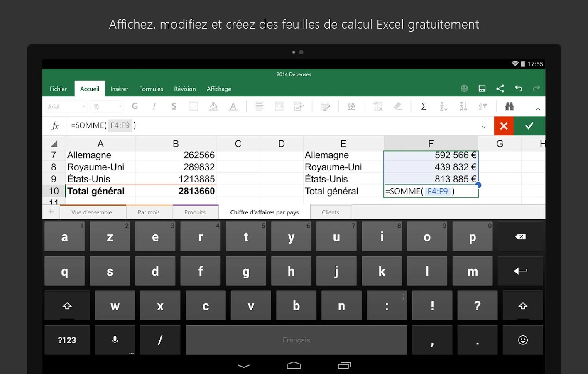Open the cell borders tool
This screenshot has width=588, height=374.
(x=194, y=106)
